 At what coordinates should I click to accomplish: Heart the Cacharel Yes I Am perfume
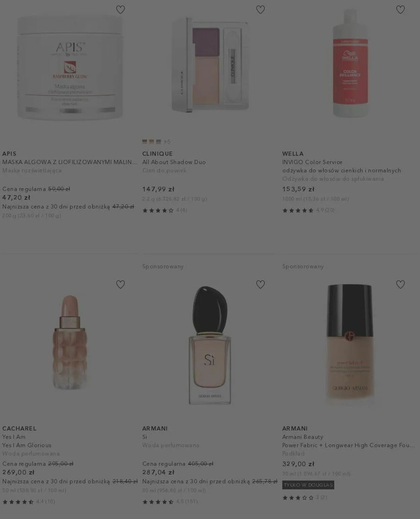tap(120, 285)
